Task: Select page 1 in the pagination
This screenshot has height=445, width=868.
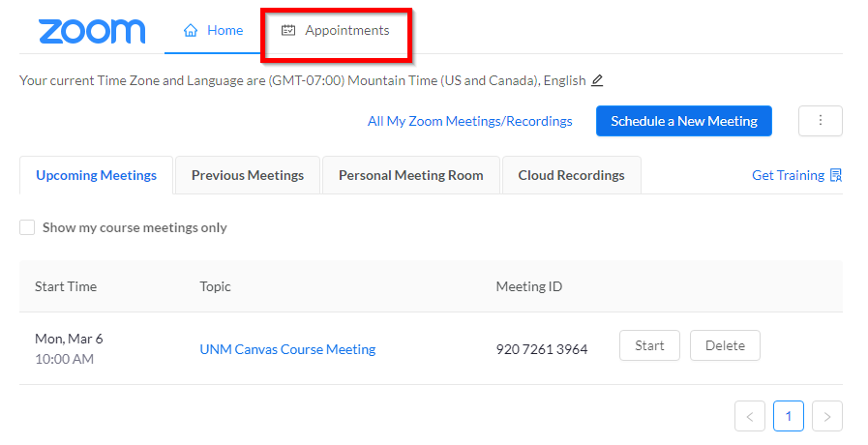Action: coord(788,417)
